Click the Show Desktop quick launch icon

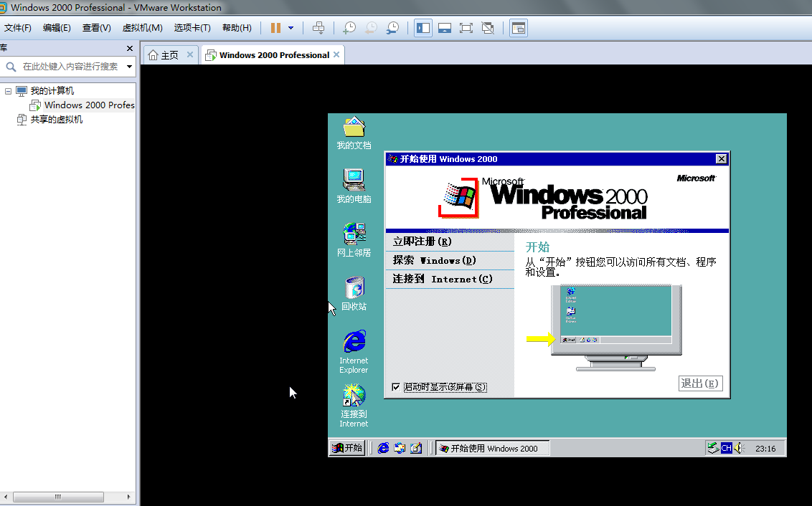[x=416, y=448]
